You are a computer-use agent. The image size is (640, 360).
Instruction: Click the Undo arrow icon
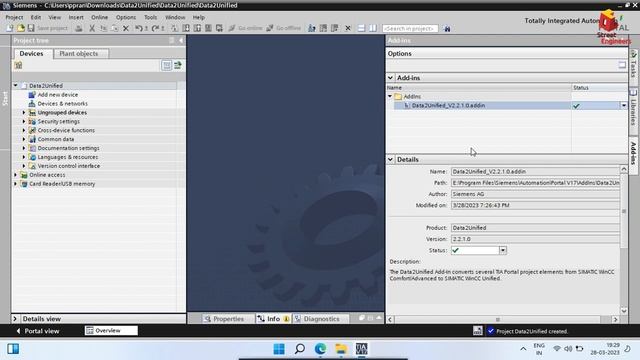(x=139, y=28)
